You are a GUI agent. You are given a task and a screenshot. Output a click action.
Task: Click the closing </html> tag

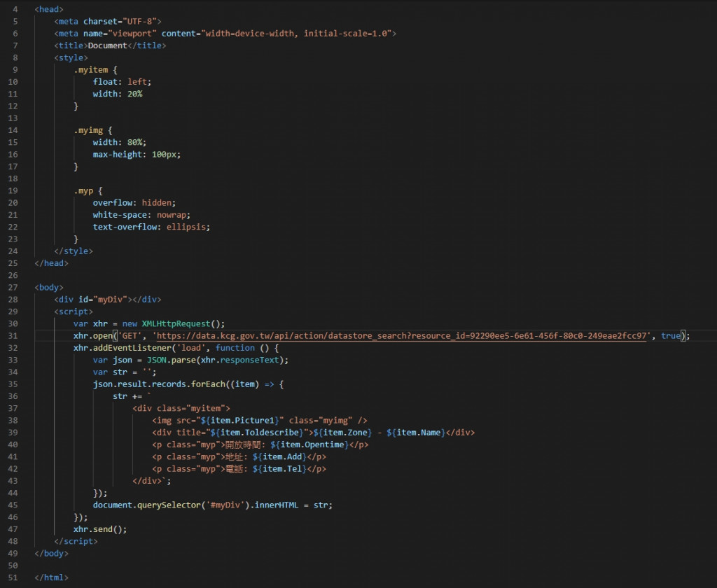point(51,577)
